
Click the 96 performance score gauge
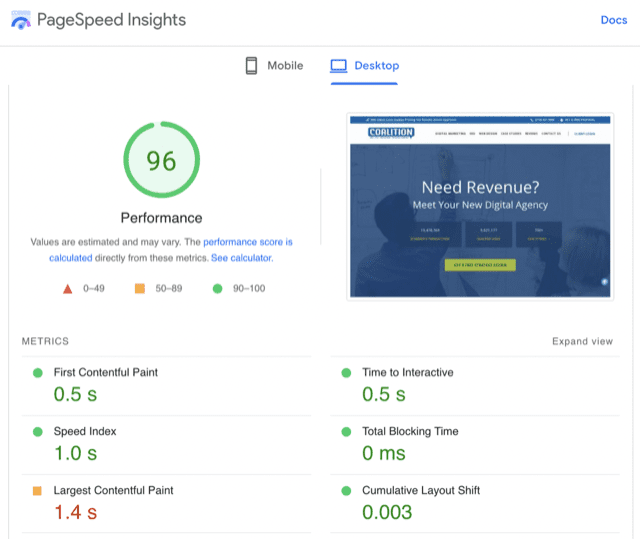tap(162, 160)
